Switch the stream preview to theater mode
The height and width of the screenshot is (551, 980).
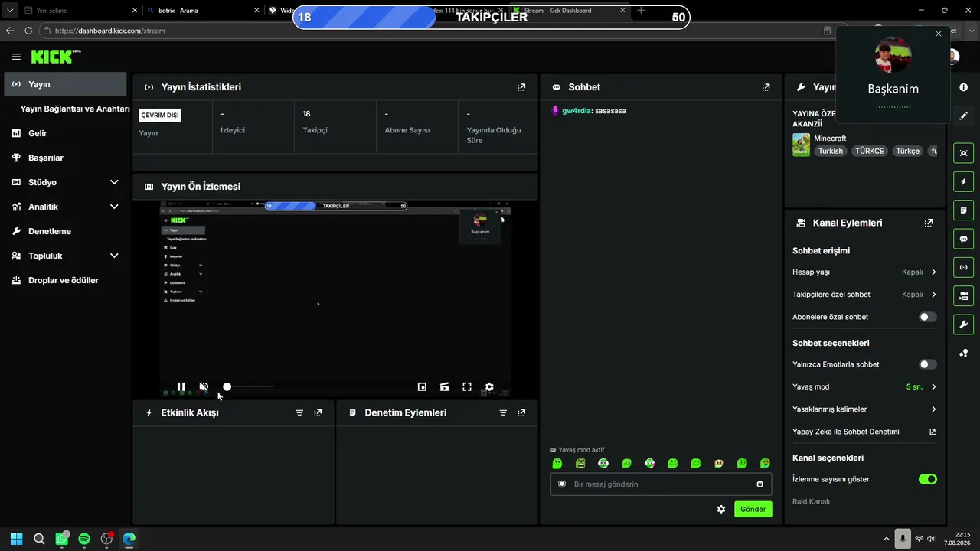point(444,387)
